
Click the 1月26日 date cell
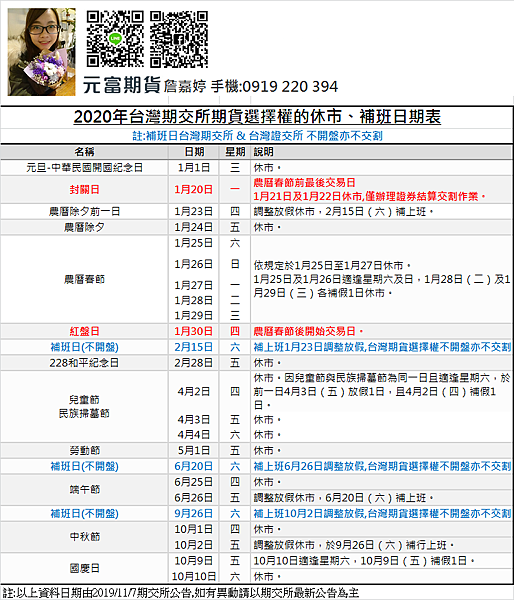(x=194, y=264)
